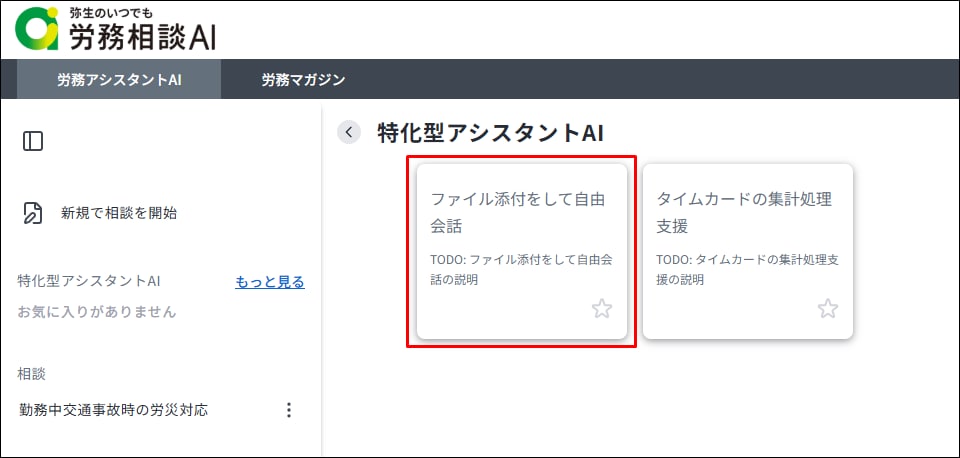Open the ファイル添付をして自由会話 assistant card title
The height and width of the screenshot is (458, 960).
click(517, 212)
